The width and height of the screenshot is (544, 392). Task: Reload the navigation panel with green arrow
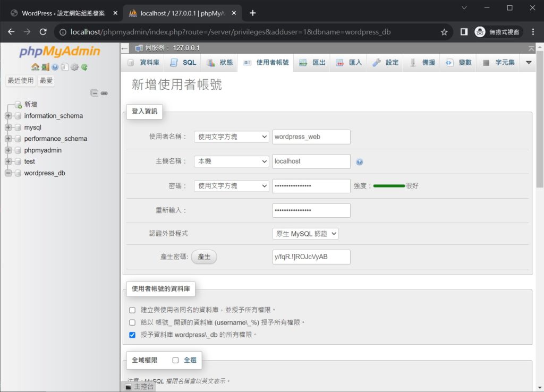[84, 67]
